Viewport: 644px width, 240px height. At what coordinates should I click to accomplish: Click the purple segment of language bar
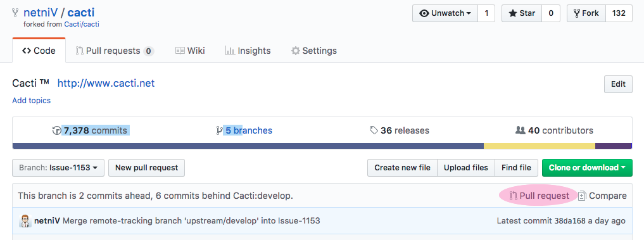[614, 146]
